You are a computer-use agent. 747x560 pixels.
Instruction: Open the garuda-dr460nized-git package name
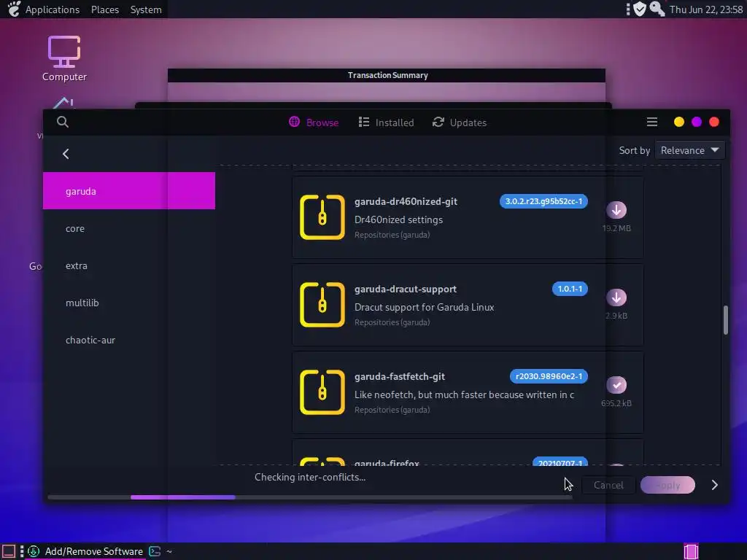pos(406,201)
